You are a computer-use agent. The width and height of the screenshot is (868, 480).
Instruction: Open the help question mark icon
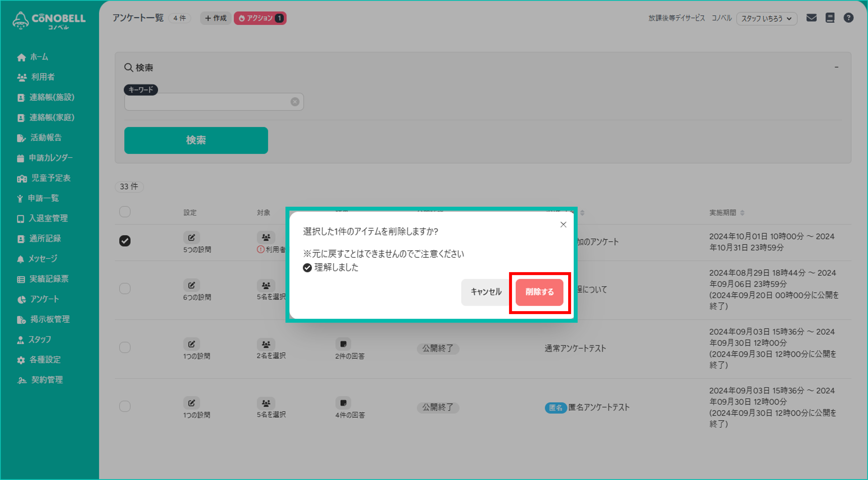tap(848, 18)
